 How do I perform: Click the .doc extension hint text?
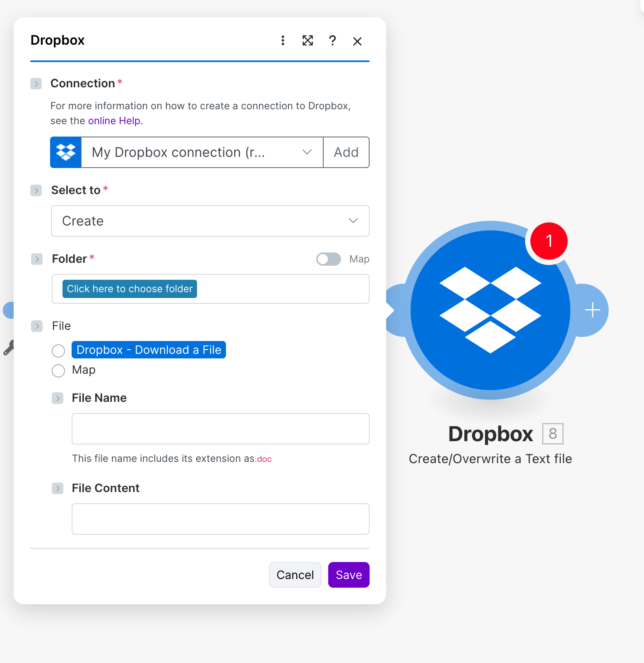click(264, 459)
